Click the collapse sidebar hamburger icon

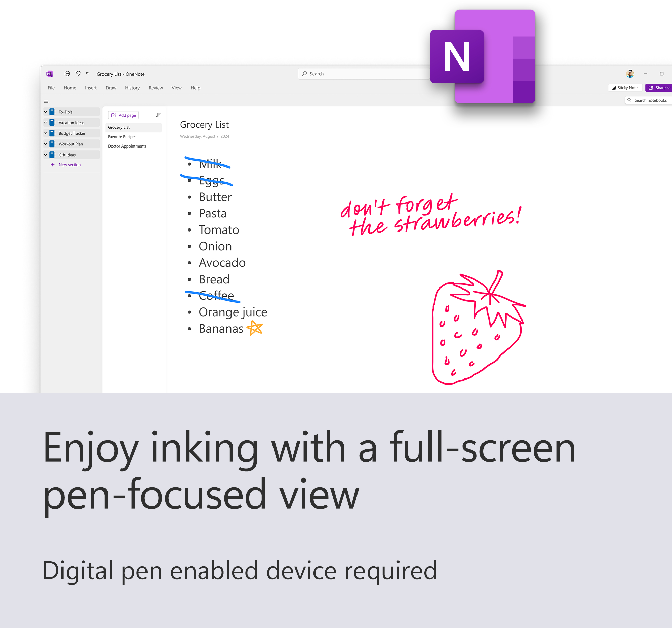(47, 101)
